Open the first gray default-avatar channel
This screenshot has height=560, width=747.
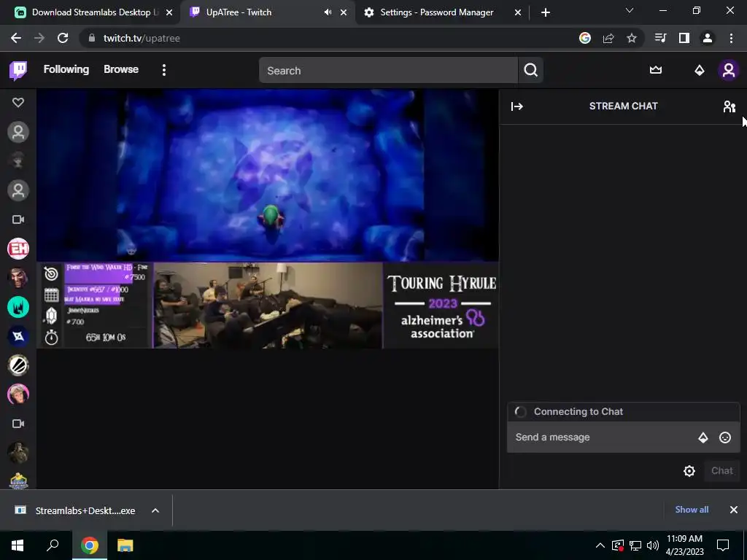18,132
